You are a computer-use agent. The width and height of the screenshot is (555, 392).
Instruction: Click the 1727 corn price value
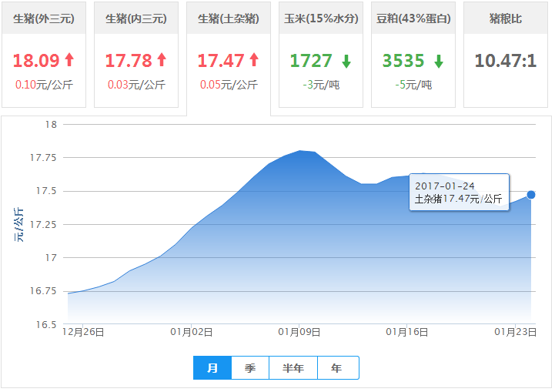click(x=311, y=61)
